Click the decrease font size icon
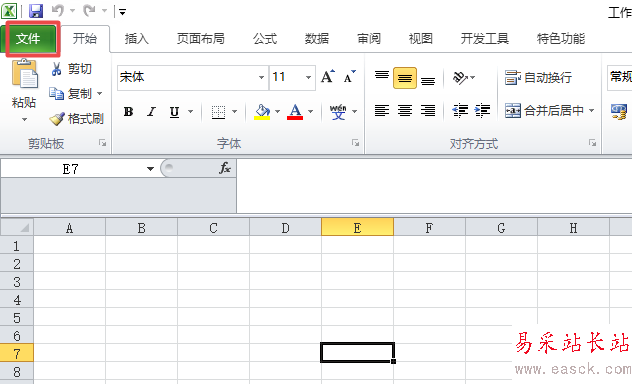This screenshot has width=632, height=384. tap(349, 76)
